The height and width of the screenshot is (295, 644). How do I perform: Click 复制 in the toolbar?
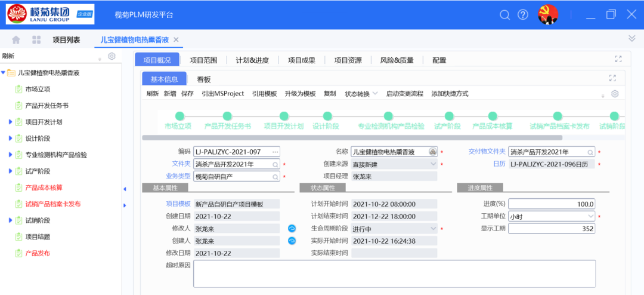pyautogui.click(x=330, y=94)
